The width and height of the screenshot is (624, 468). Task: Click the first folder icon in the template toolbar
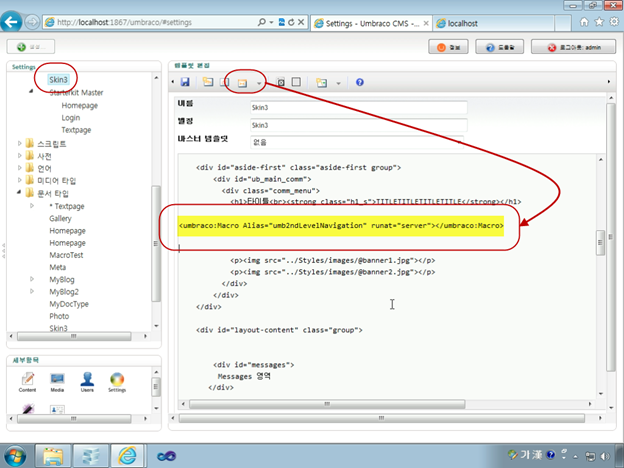[208, 82]
